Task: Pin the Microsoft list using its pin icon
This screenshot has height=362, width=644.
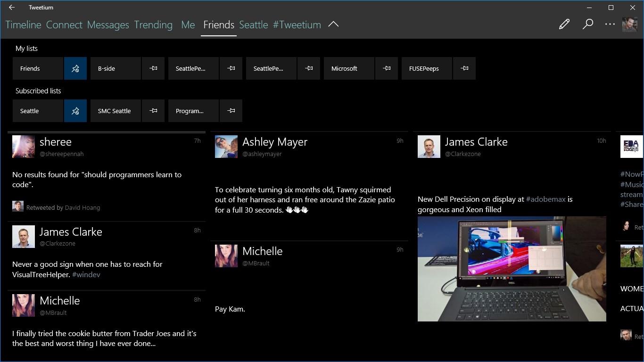Action: tap(386, 68)
